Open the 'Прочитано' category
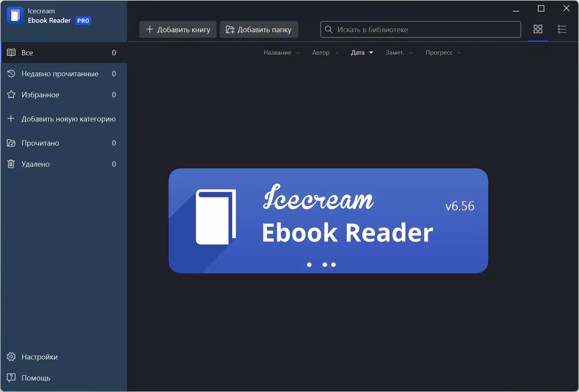This screenshot has height=392, width=579. pos(64,143)
